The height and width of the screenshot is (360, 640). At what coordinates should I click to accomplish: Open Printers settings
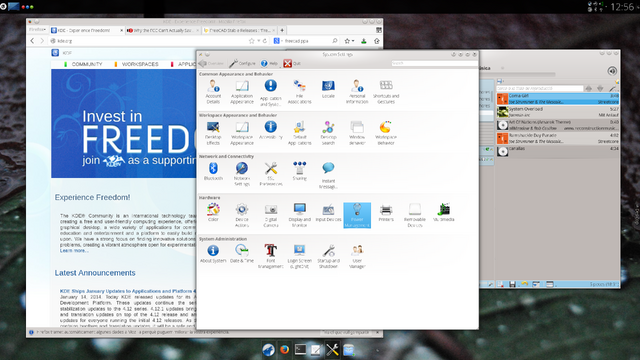386,213
